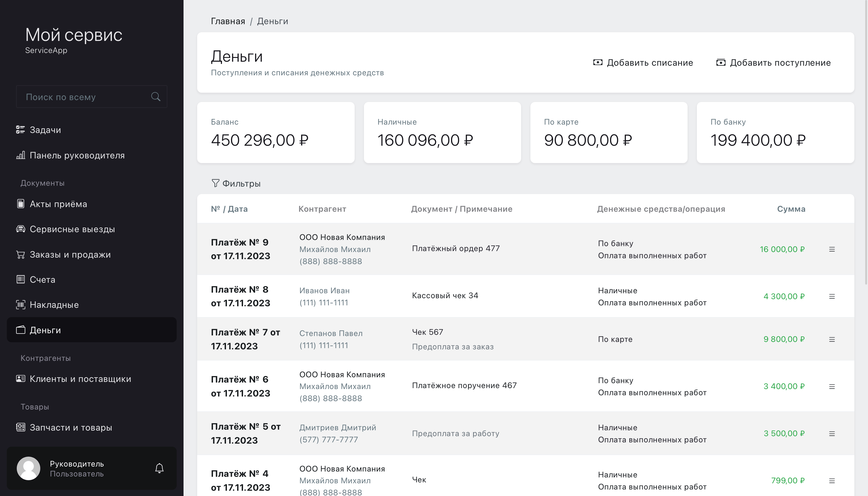The width and height of the screenshot is (868, 496).
Task: Open row menu for Платёж № 4
Action: 832,481
